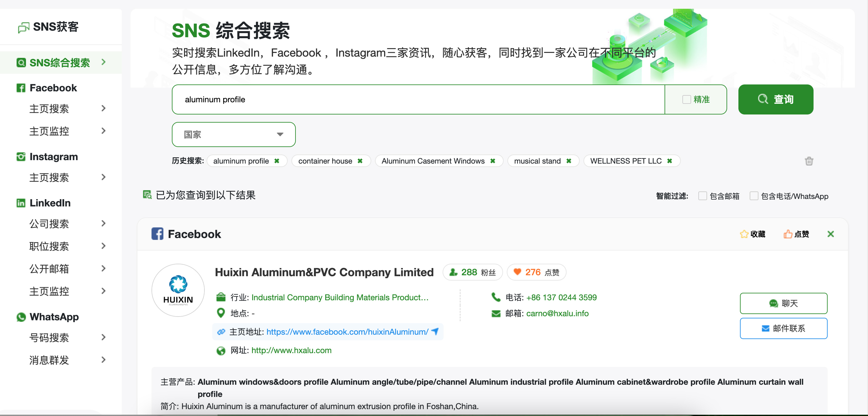Click the Instagram section icon in sidebar
Image resolution: width=868 pixels, height=416 pixels.
[21, 157]
